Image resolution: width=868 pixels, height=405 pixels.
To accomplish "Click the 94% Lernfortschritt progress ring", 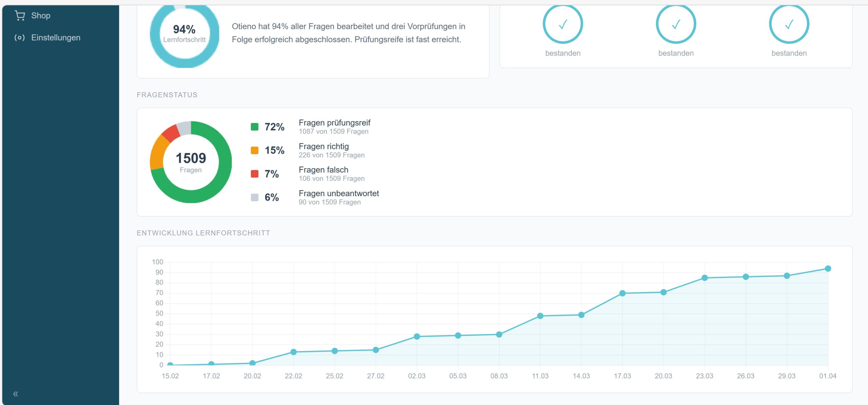I will coord(184,33).
